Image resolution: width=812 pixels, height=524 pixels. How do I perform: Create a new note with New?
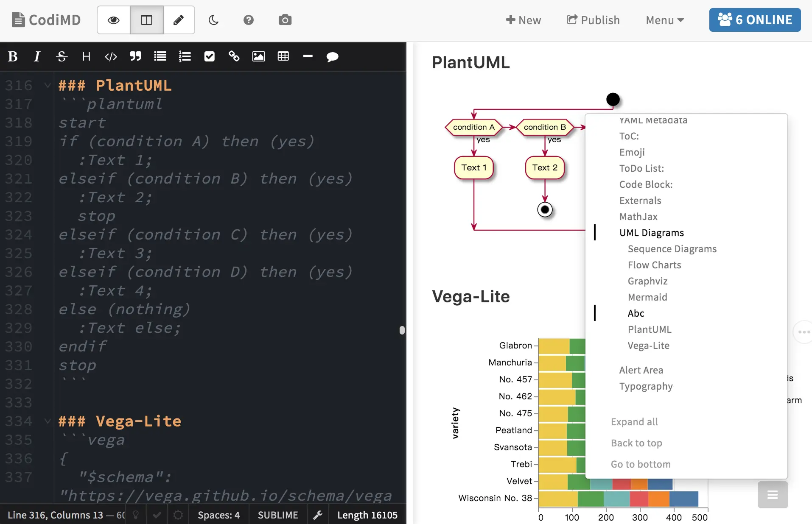[523, 20]
